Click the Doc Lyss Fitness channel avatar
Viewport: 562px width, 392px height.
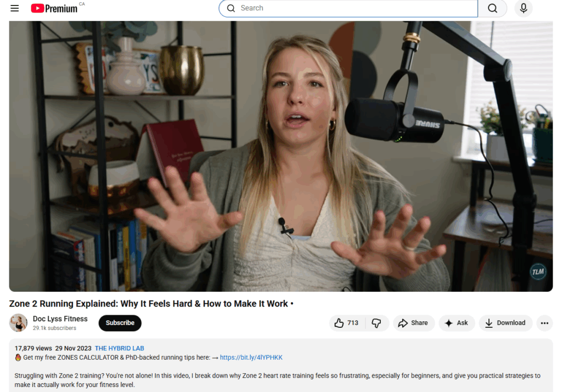pyautogui.click(x=18, y=323)
